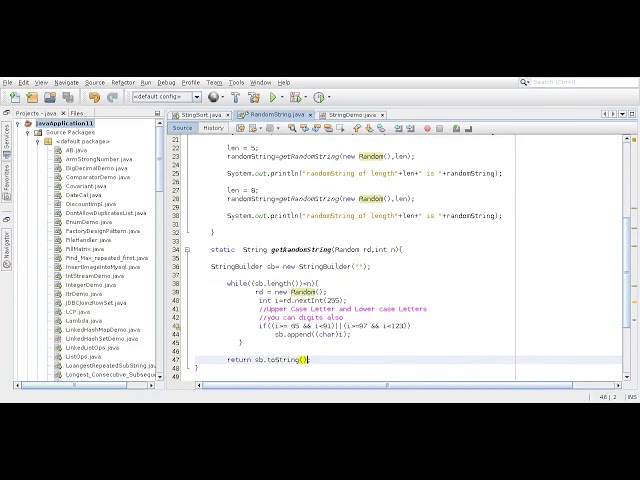
Task: Open the Refactor menu
Action: point(123,82)
